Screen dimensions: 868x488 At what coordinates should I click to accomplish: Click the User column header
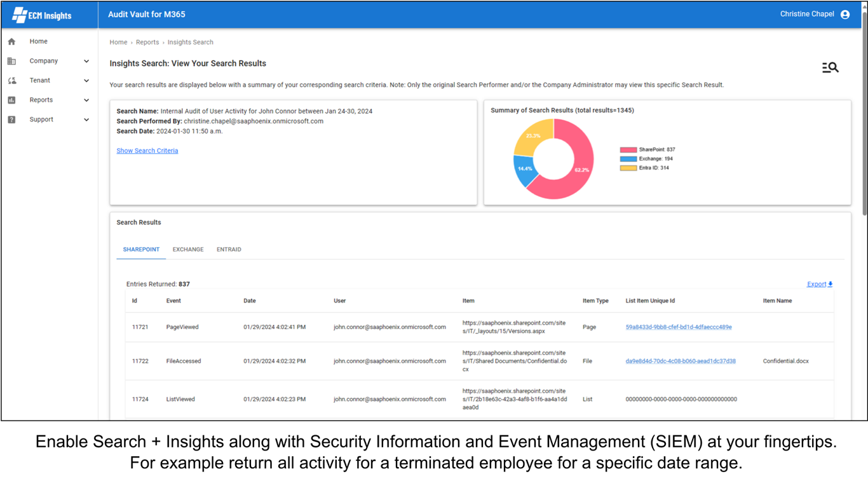340,301
